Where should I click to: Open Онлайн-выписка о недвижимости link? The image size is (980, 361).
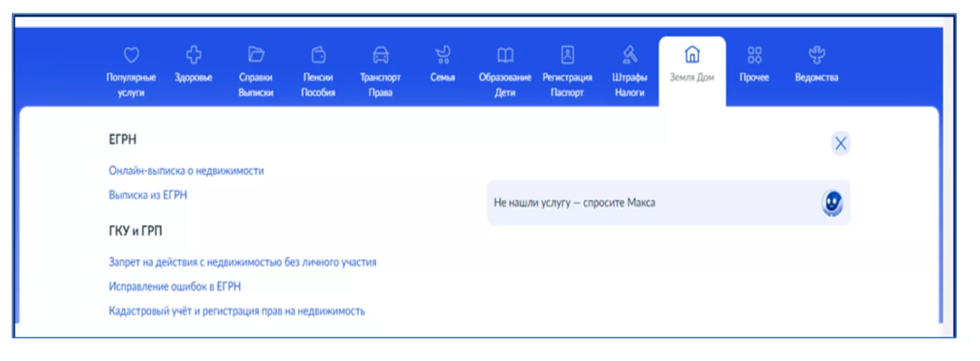186,171
